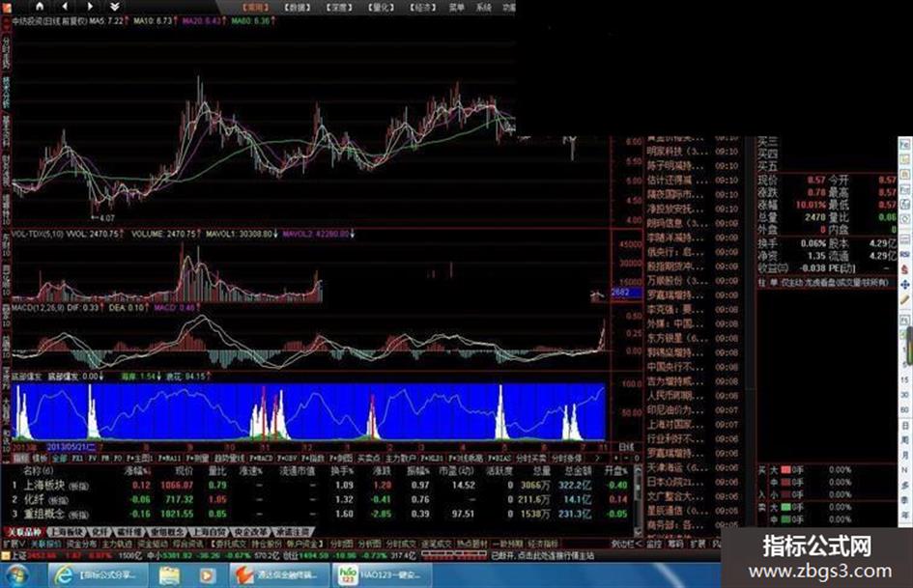Click the home icon in top toolbar

[x=40, y=7]
